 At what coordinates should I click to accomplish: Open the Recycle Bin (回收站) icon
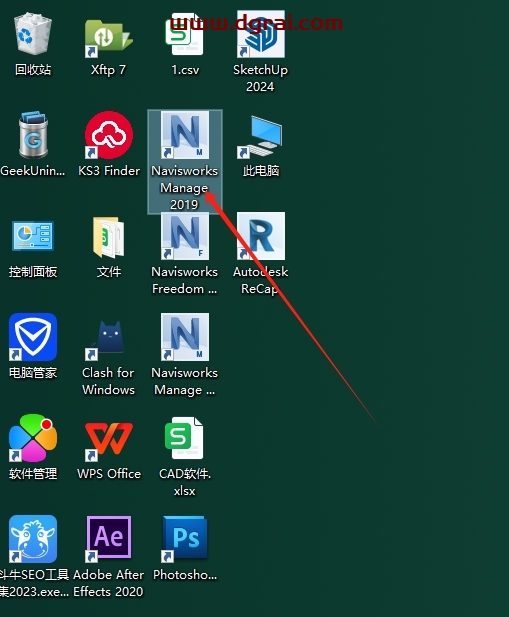point(33,34)
